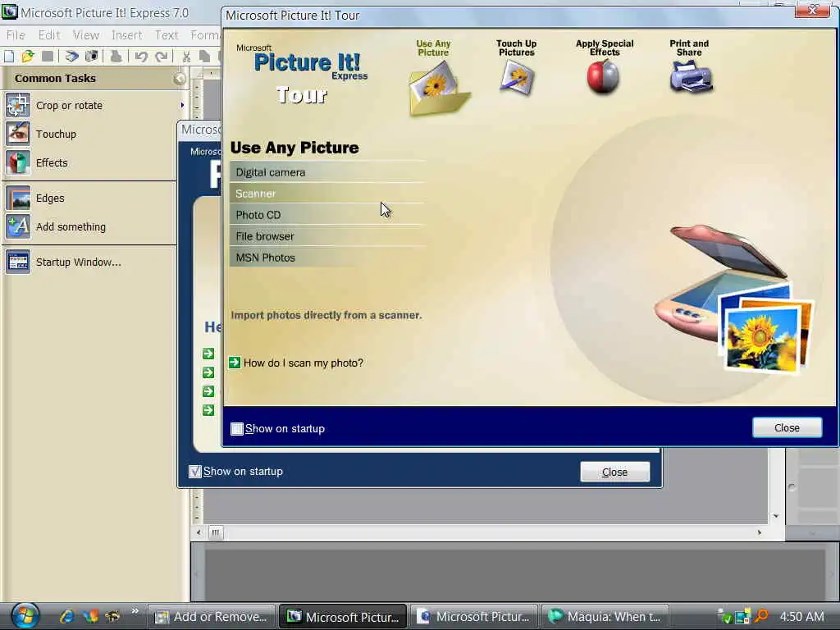Click the Apply Special Effects apple icon
This screenshot has height=630, width=840.
[603, 77]
